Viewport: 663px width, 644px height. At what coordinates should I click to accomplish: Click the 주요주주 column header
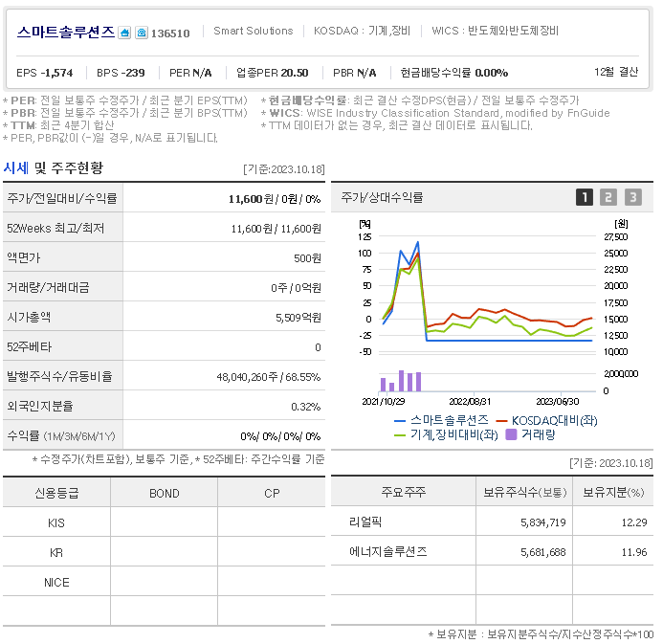click(404, 492)
